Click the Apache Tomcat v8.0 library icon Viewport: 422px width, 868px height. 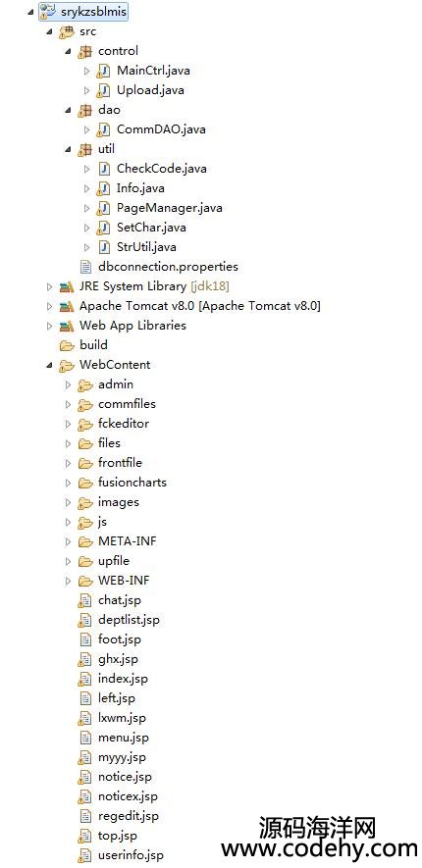67,306
